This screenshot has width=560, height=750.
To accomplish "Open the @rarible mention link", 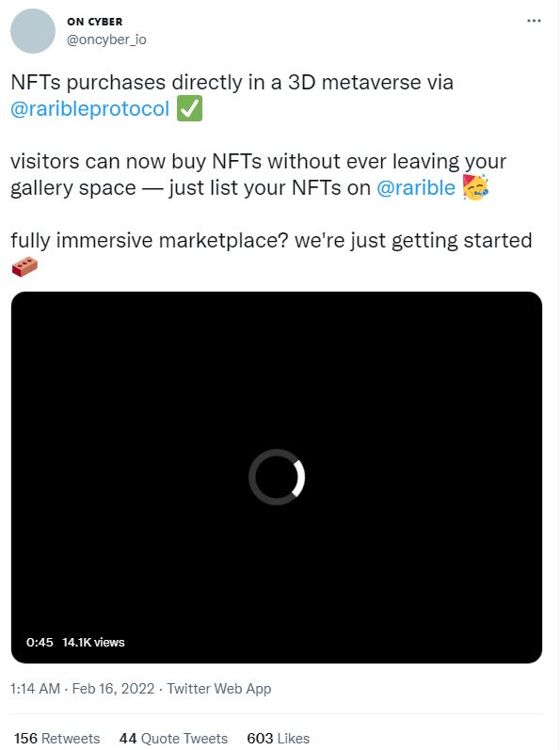I will click(x=416, y=188).
